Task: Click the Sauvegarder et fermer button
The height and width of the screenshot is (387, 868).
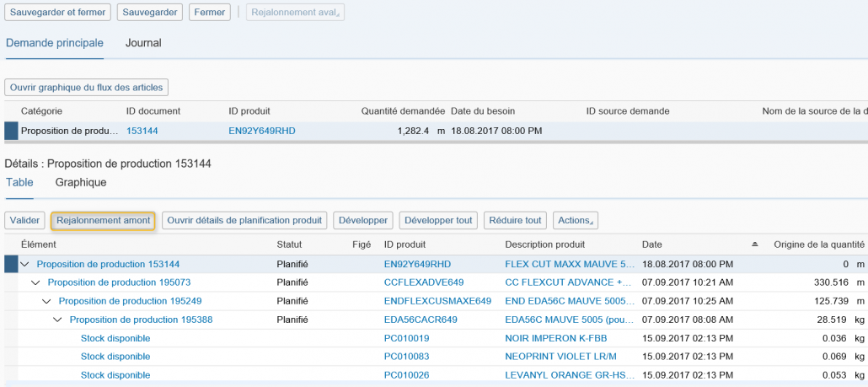Action: (x=57, y=12)
